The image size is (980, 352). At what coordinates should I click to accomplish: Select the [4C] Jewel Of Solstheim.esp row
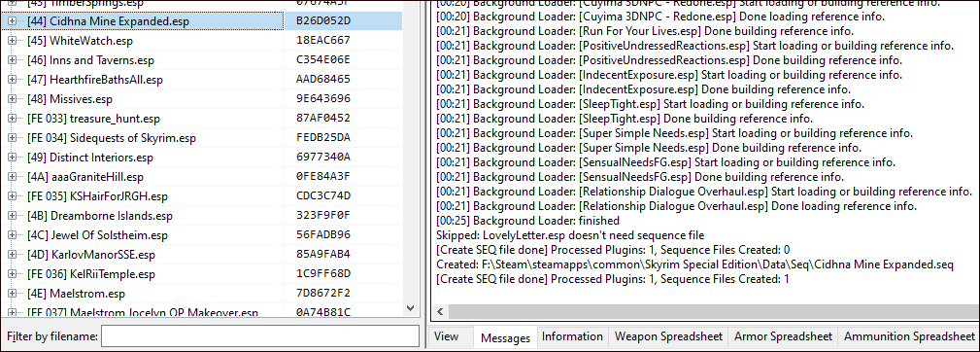point(202,235)
